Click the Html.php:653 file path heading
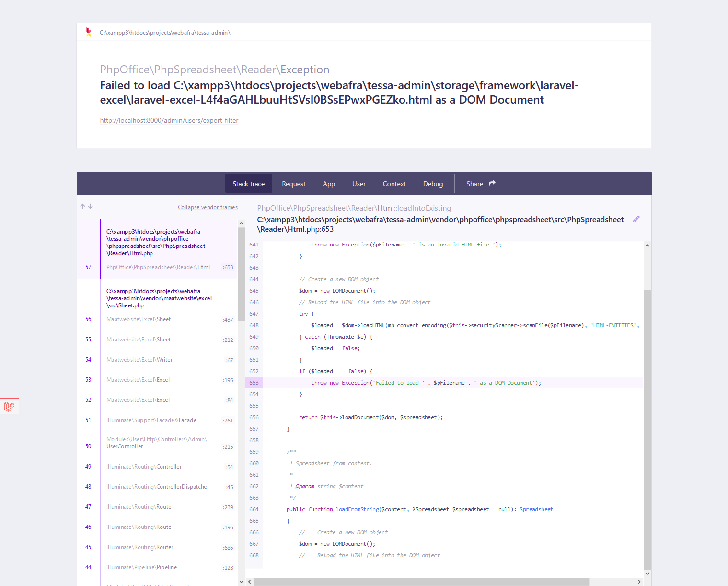This screenshot has width=728, height=586. (x=440, y=224)
